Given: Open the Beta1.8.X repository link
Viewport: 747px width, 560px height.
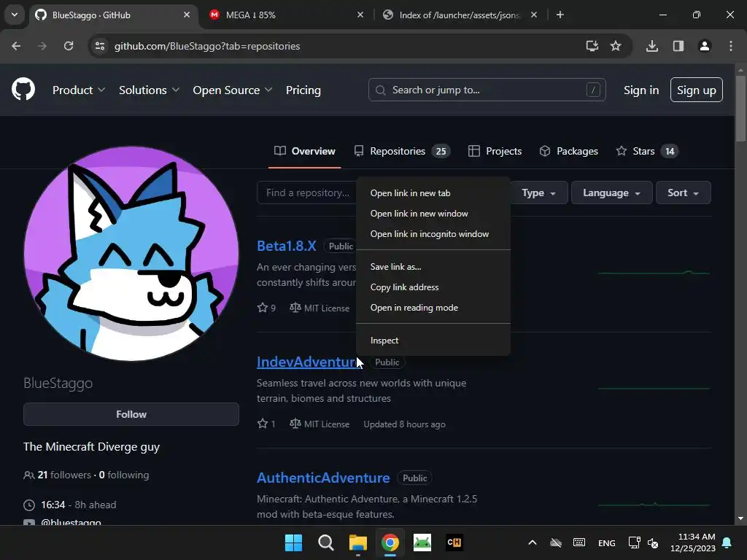Looking at the screenshot, I should (286, 246).
